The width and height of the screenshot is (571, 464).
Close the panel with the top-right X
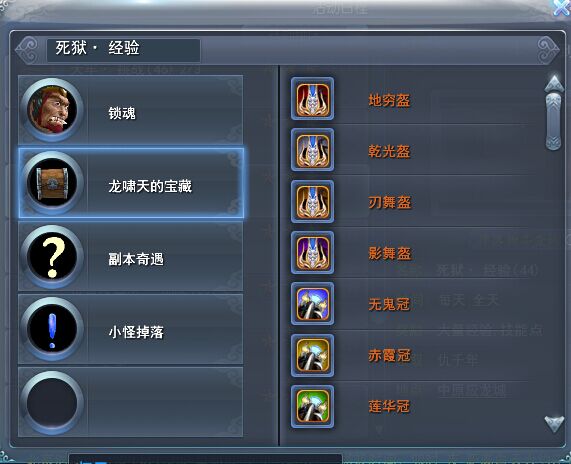[x=562, y=7]
